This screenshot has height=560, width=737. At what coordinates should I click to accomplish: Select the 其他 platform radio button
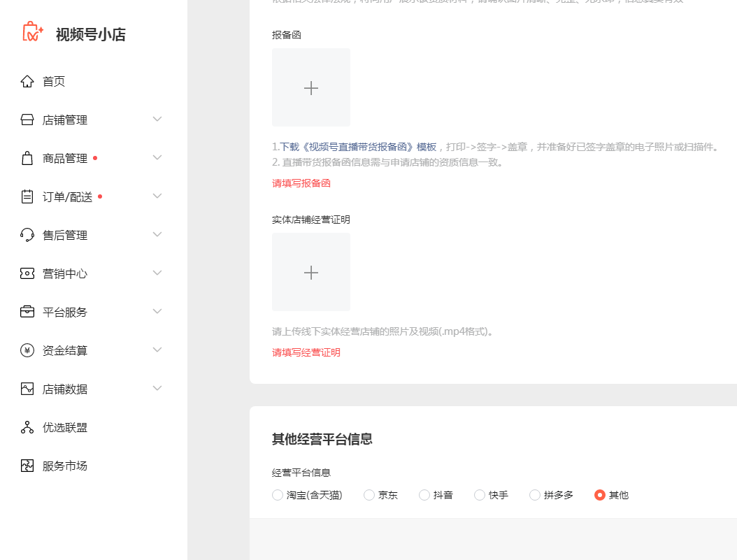600,495
